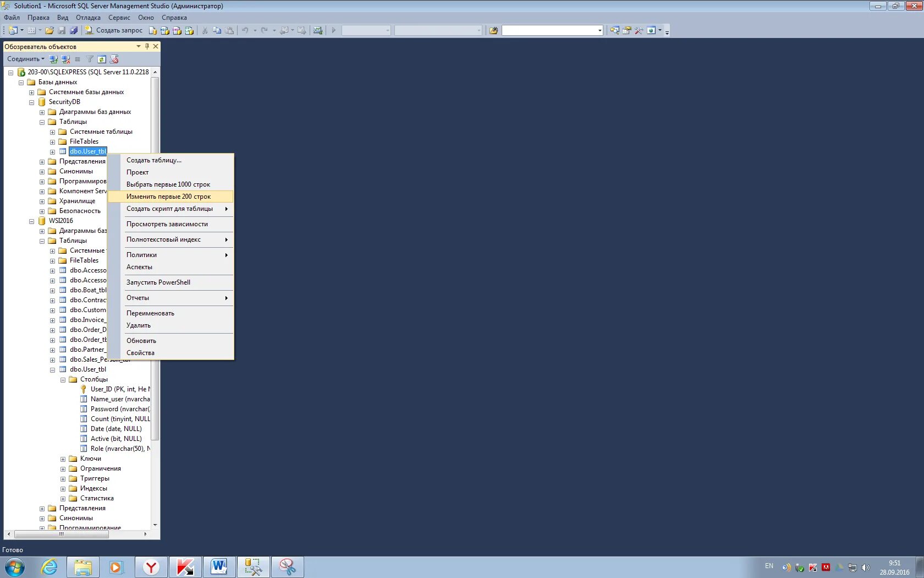Select Создать таблицу... in context menu
The height and width of the screenshot is (578, 924).
[x=170, y=160]
